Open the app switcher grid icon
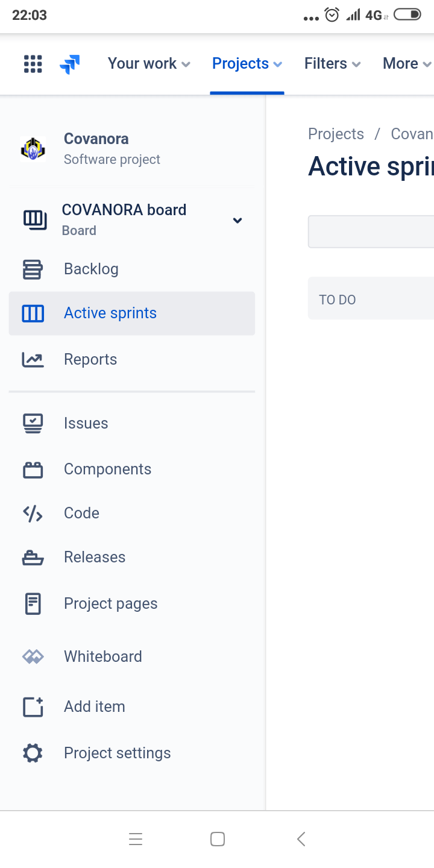Viewport: 434px width, 868px height. click(33, 64)
